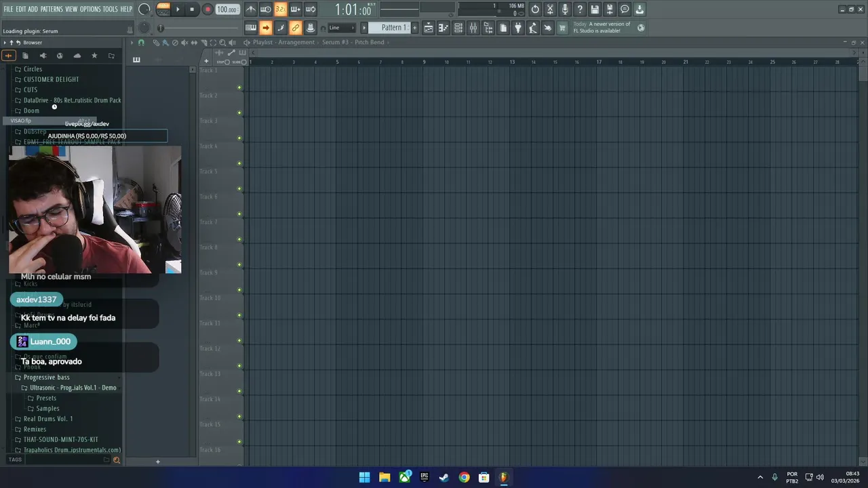This screenshot has height=488, width=868.
Task: Open the Samples subfolder
Action: click(47, 409)
